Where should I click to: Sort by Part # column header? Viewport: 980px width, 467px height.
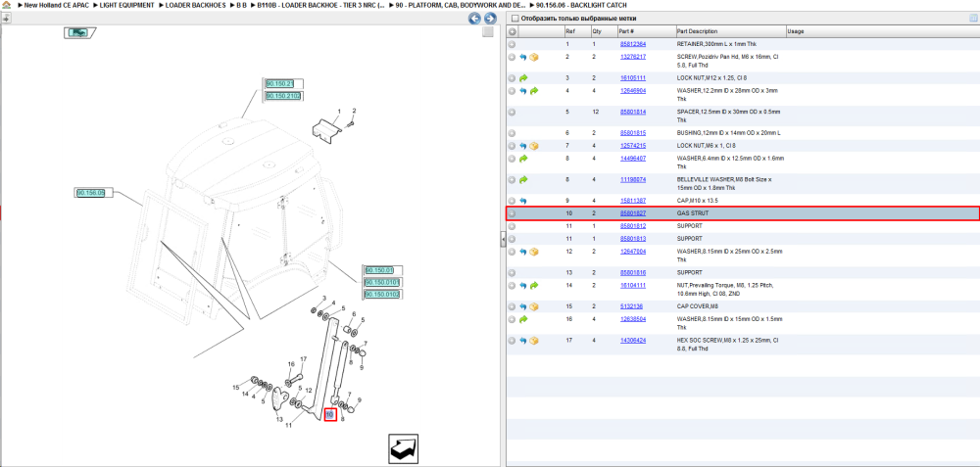tap(627, 31)
